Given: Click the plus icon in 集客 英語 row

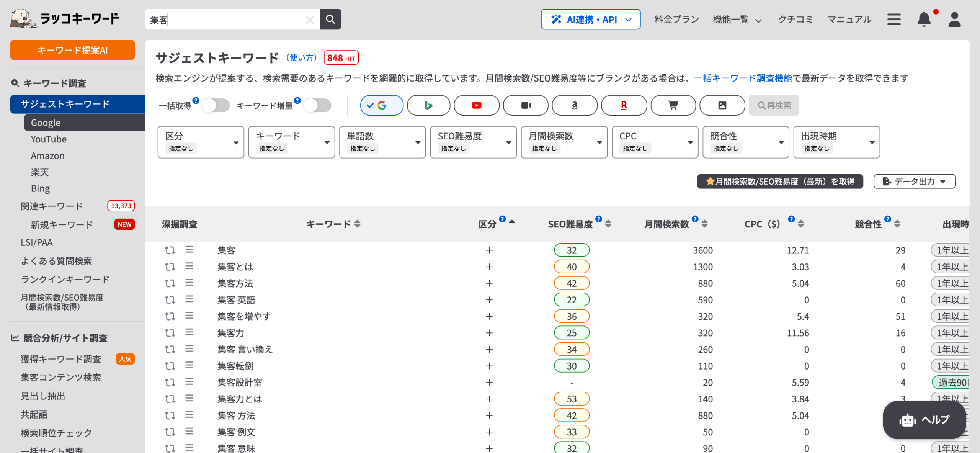Looking at the screenshot, I should pos(489,300).
